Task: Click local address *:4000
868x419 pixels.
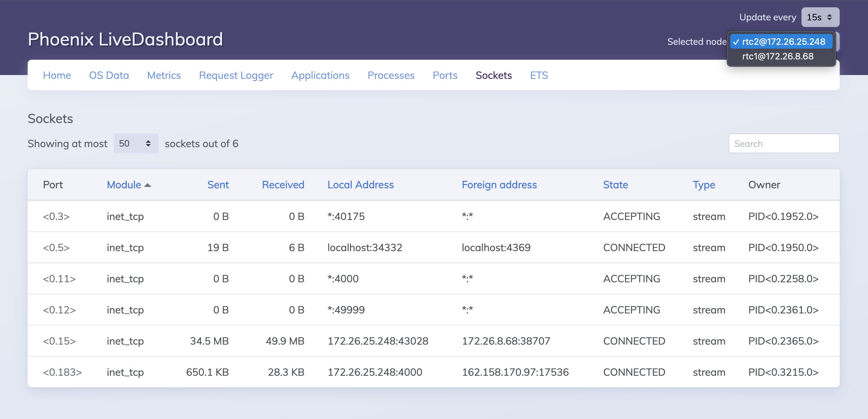Action: coord(343,279)
